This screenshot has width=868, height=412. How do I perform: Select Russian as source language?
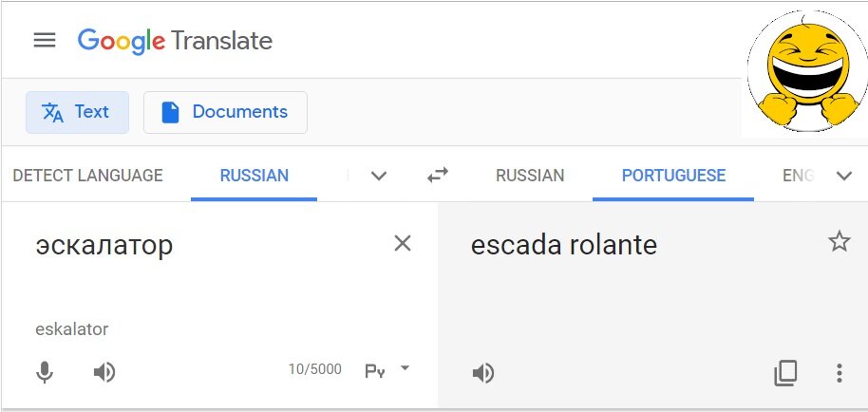pyautogui.click(x=255, y=176)
